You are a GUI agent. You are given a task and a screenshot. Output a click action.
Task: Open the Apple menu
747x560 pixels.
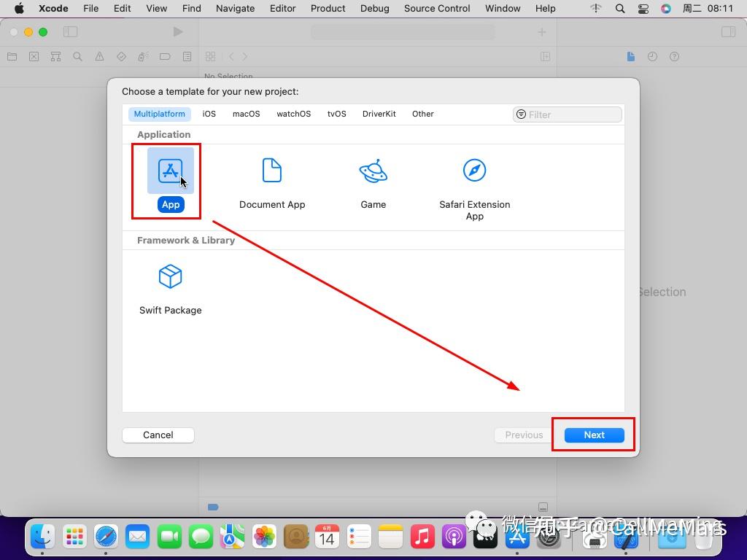(x=19, y=9)
